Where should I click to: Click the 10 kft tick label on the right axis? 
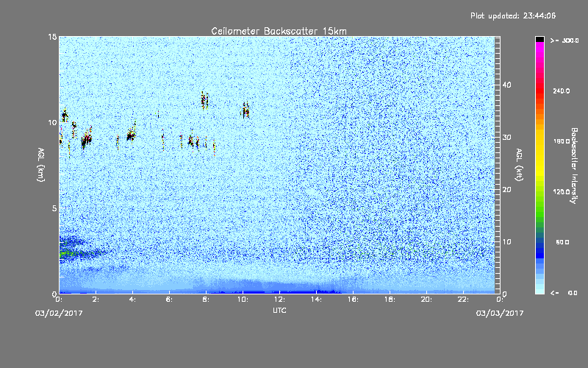click(x=506, y=242)
